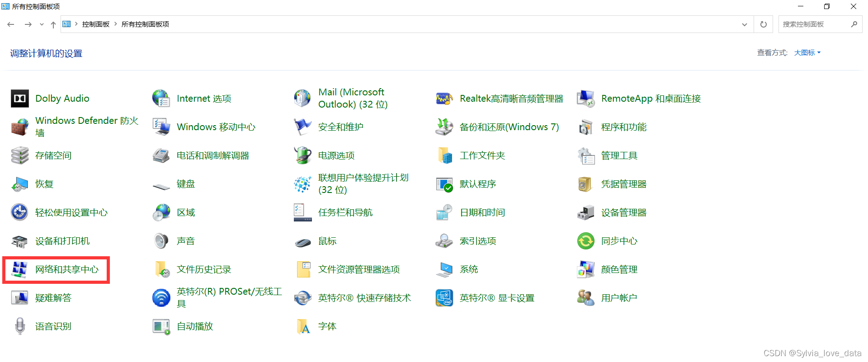Go up one level with up arrow
The image size is (868, 362).
click(53, 24)
